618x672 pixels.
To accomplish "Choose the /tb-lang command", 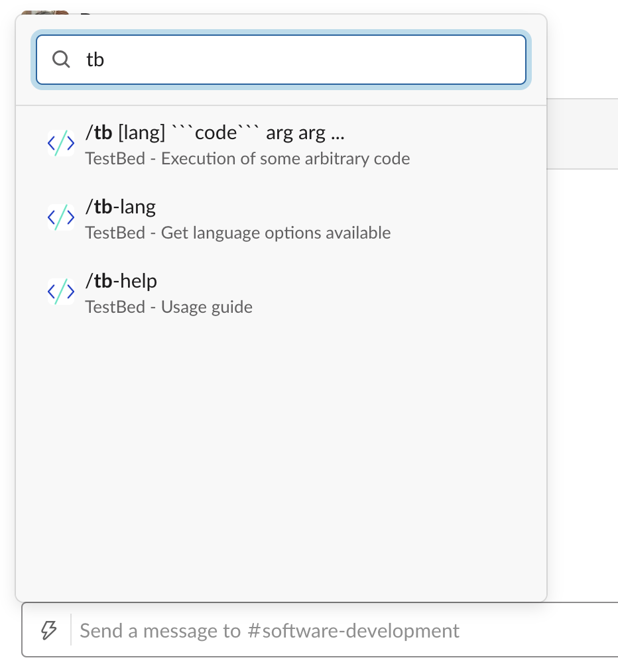I will 281,218.
